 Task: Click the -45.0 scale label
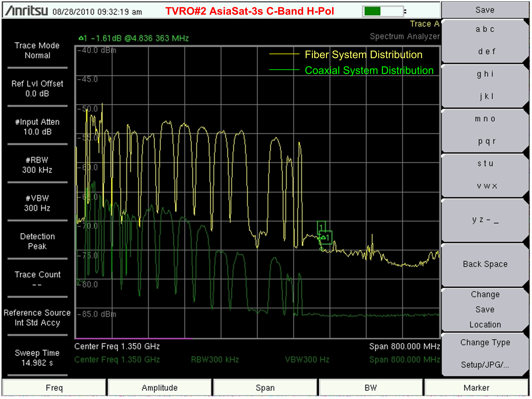pos(88,79)
